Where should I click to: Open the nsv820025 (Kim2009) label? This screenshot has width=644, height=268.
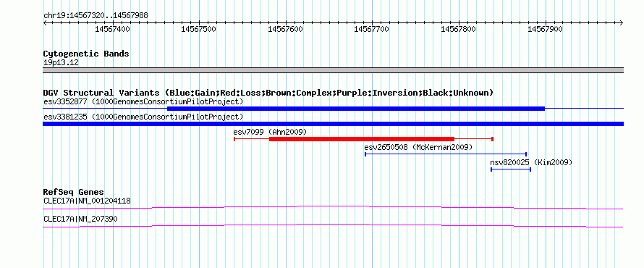(x=531, y=162)
